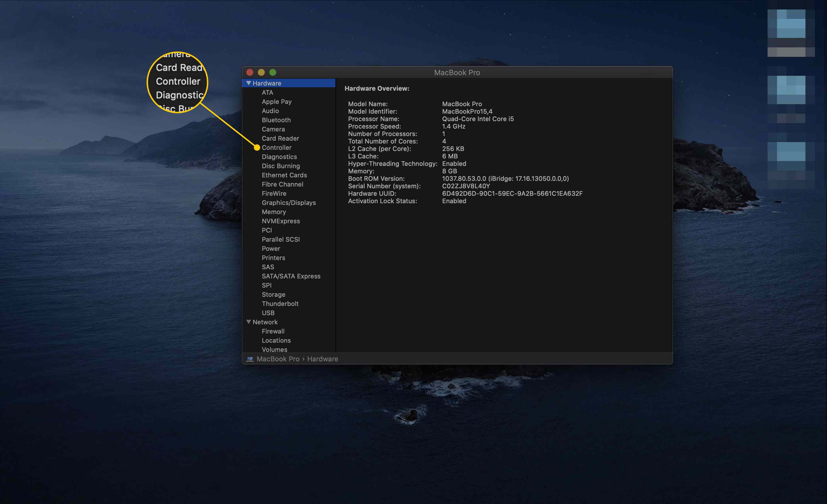Close the MacBook Pro window
The image size is (827, 504).
click(250, 72)
